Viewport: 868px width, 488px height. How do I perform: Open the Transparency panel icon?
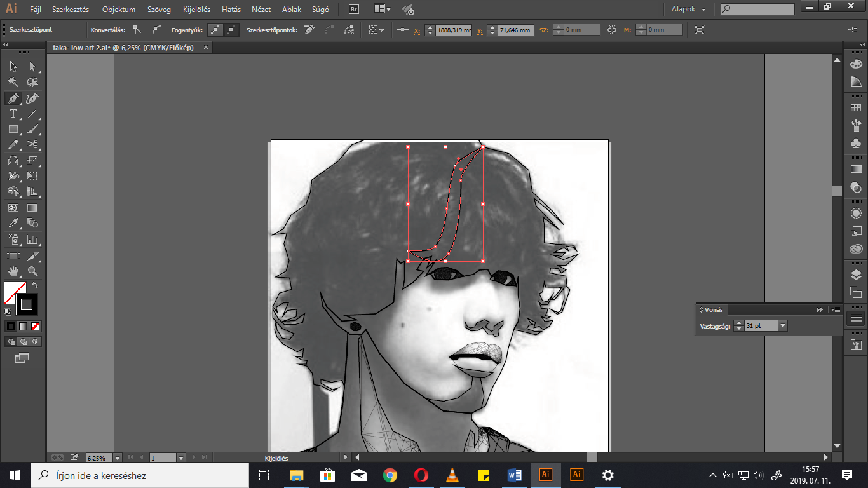[856, 187]
